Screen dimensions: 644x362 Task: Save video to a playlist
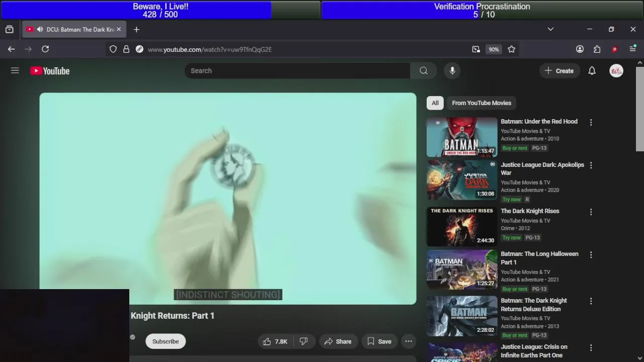(379, 341)
